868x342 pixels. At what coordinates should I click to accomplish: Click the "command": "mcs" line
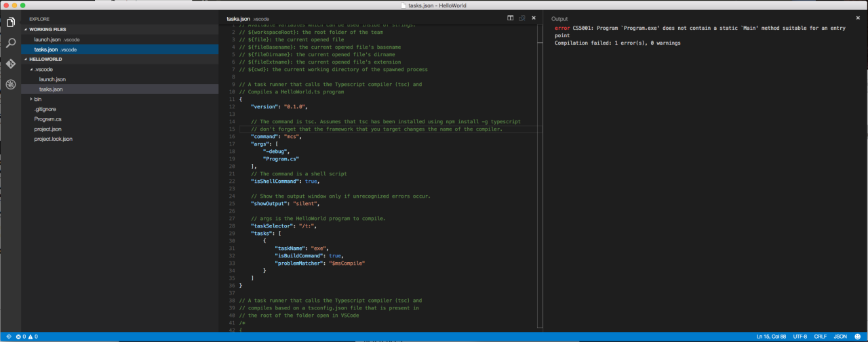276,136
